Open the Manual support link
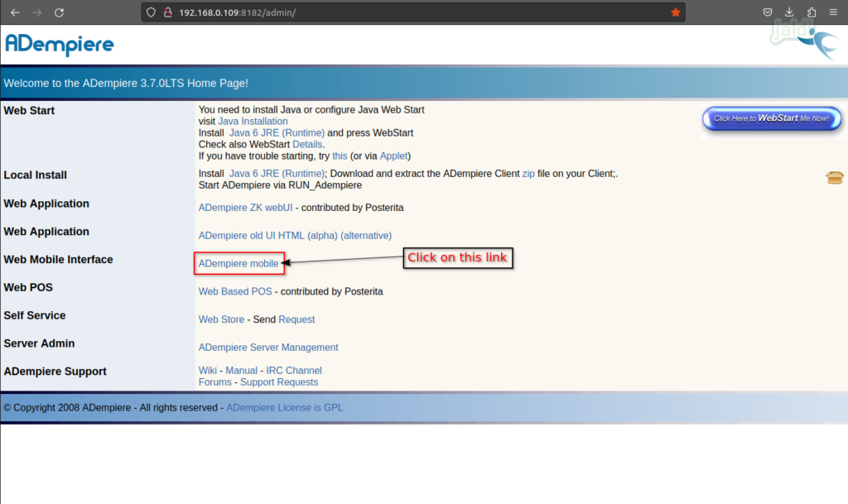The height and width of the screenshot is (504, 848). [x=241, y=371]
